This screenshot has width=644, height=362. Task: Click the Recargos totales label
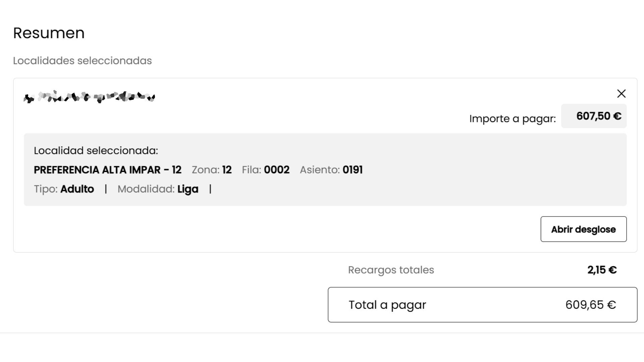391,270
